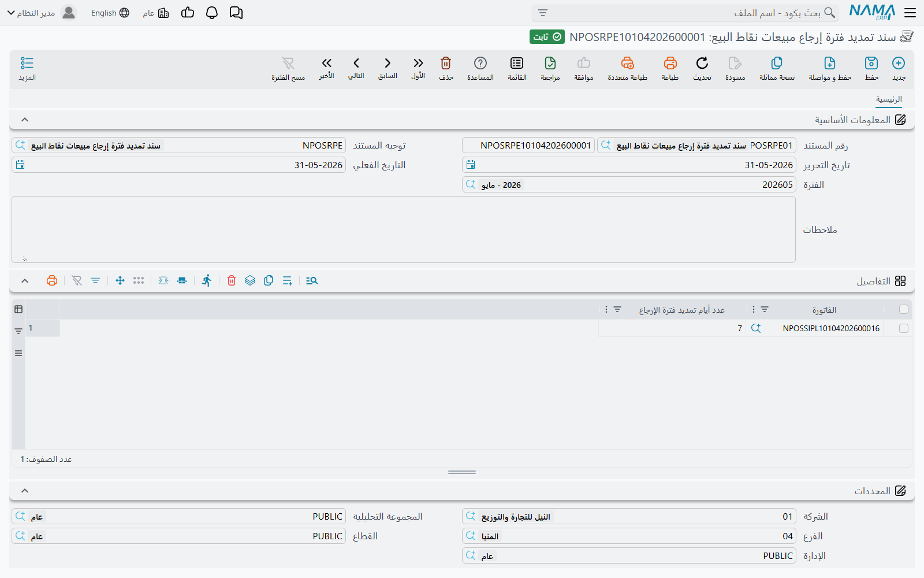Open the القائمة (List) view icon
924x578 pixels.
517,63
